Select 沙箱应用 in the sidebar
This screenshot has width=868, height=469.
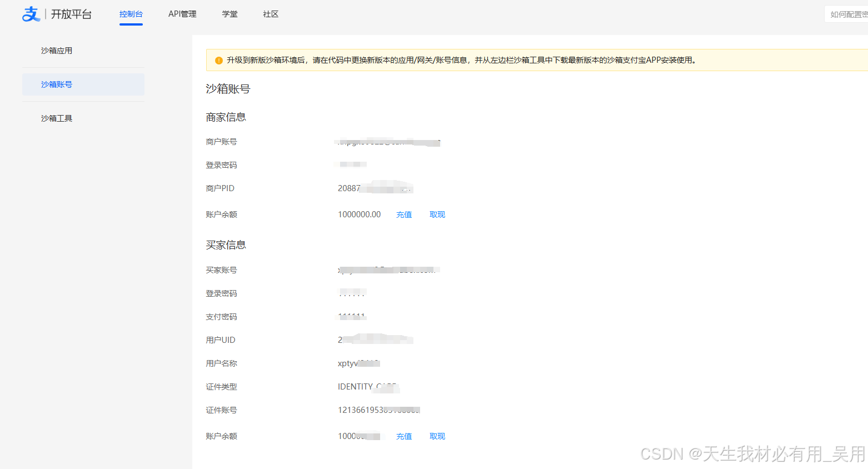[57, 51]
